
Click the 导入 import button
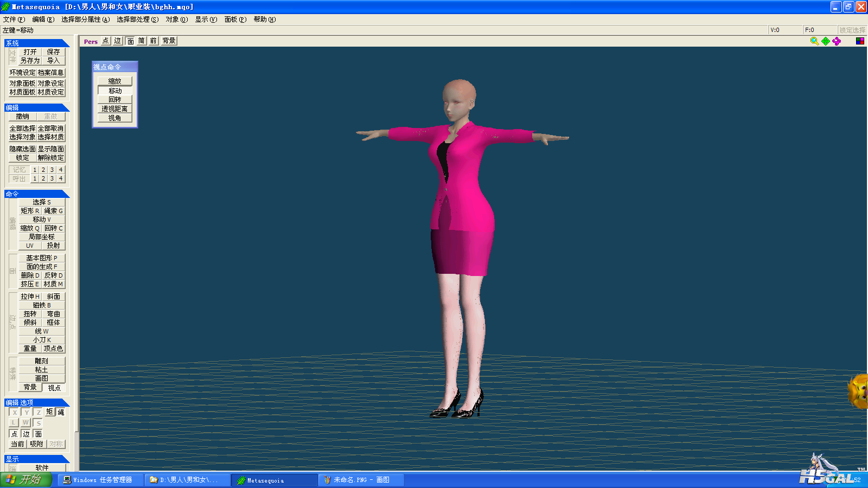[x=53, y=61]
